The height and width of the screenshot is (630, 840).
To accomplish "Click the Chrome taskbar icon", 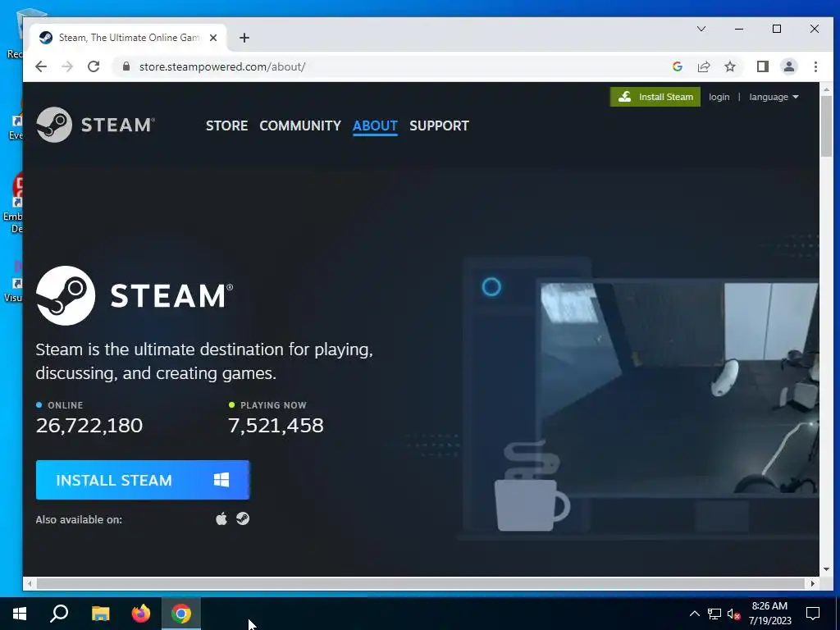I will 181,614.
